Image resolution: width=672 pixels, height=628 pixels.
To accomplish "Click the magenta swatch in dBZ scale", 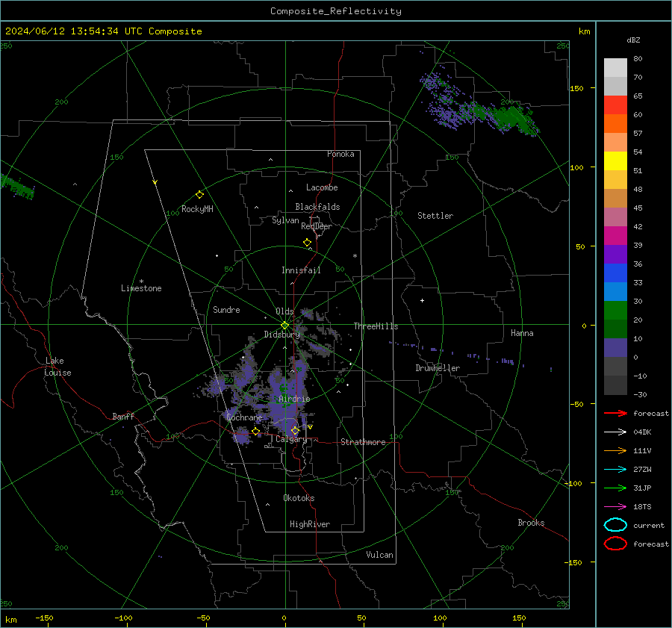I will tap(615, 235).
